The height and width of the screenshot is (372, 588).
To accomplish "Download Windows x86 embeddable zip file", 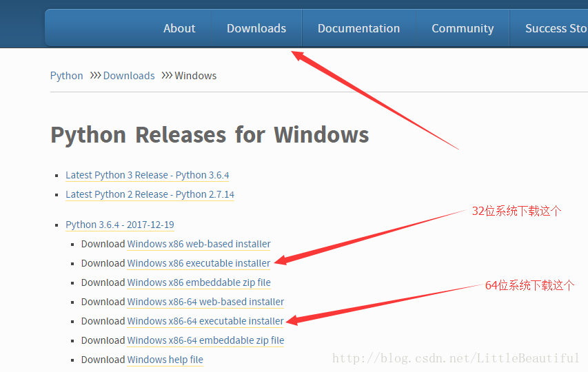I will pyautogui.click(x=199, y=282).
